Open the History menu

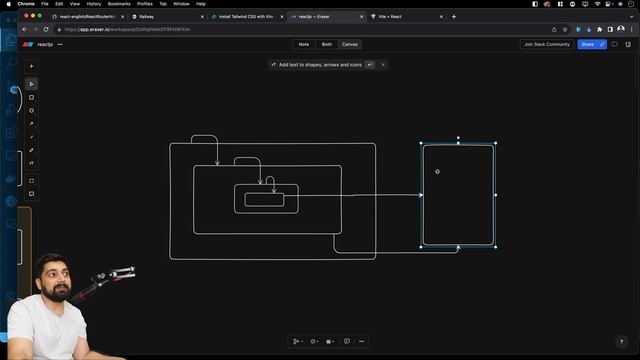(93, 4)
